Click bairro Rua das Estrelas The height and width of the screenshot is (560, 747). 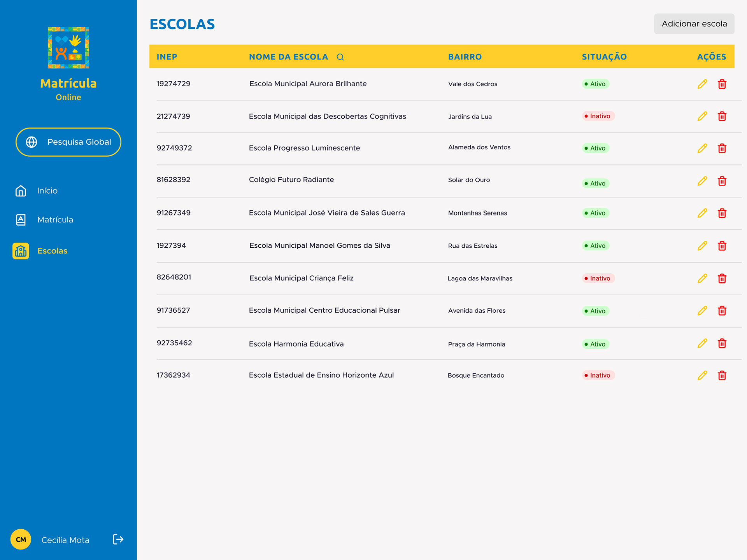(473, 246)
